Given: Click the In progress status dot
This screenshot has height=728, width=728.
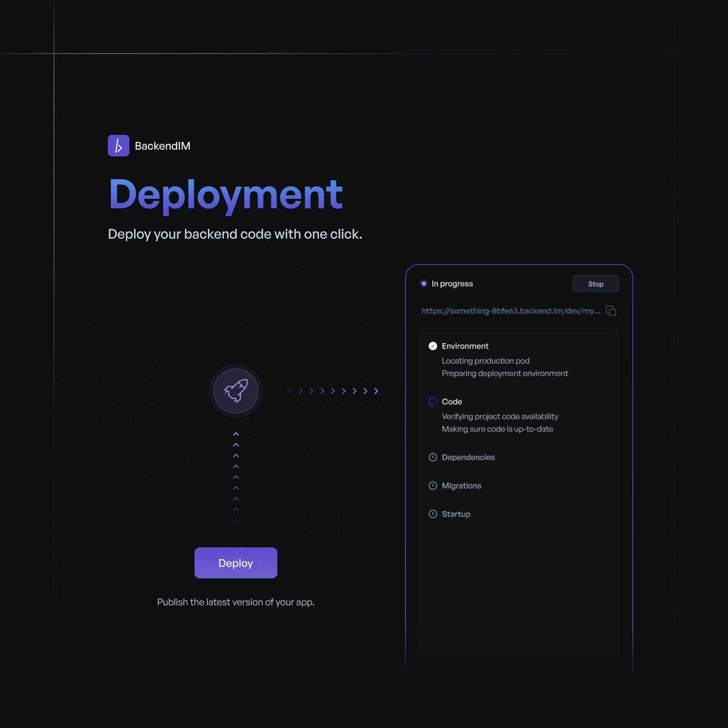Looking at the screenshot, I should coord(423,284).
